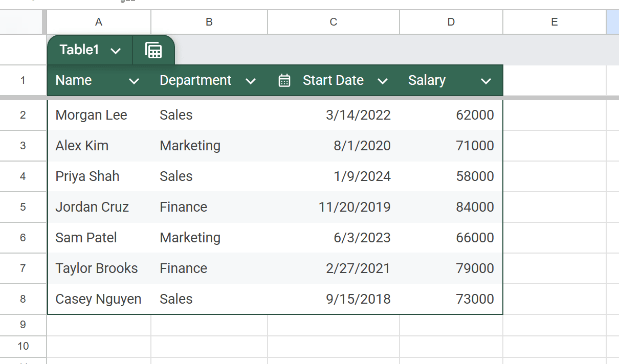Select the 8/1/2020 date cell
Viewport: 619px width, 364px height.
click(x=334, y=146)
